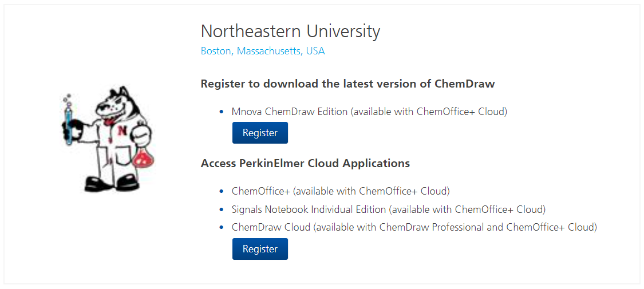Click the bullet before ChemDraw Cloud
Viewport: 644px width, 289px height.
click(222, 227)
